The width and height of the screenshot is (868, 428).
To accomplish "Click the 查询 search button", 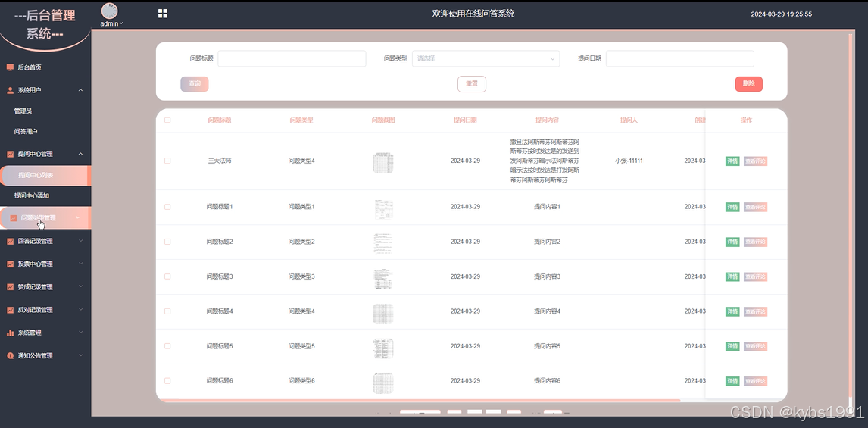I will point(195,84).
